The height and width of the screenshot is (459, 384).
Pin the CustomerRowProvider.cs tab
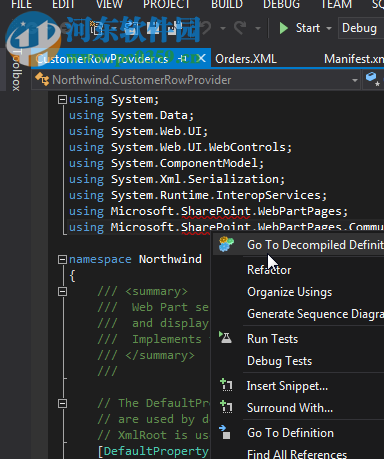(182, 59)
